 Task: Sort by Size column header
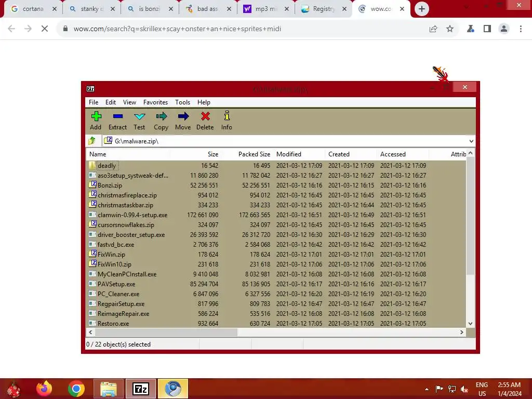(x=195, y=154)
